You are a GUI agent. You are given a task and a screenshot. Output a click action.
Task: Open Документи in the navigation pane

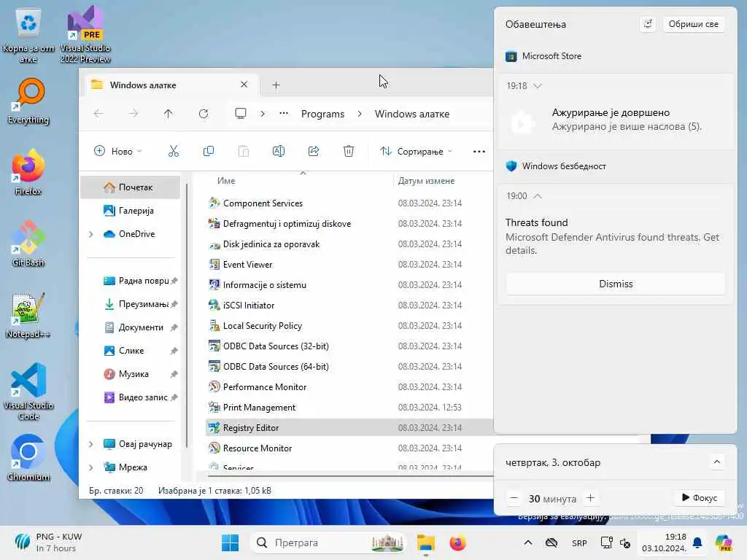(x=130, y=327)
